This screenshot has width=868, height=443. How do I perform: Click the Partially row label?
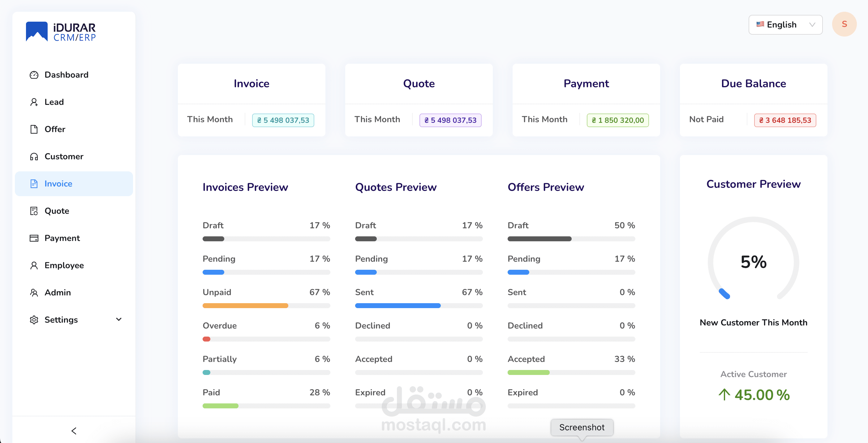219,359
